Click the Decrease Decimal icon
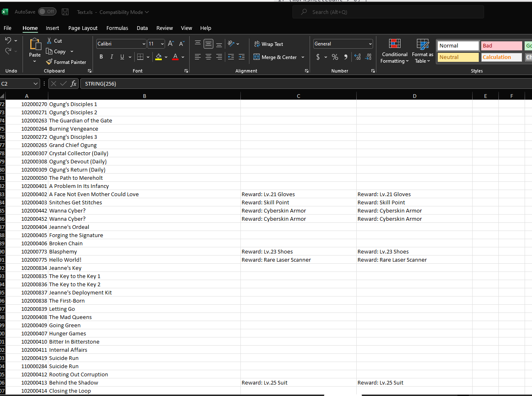The image size is (532, 396). coord(368,57)
